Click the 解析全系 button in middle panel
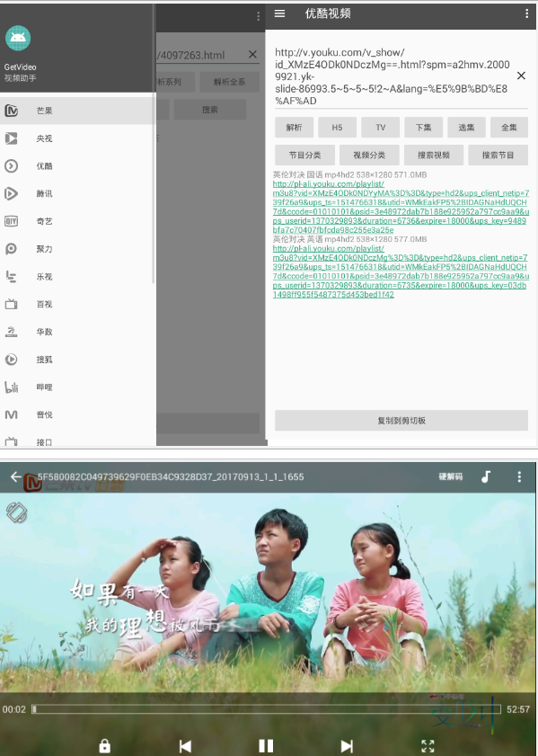This screenshot has height=756, width=538. click(230, 82)
